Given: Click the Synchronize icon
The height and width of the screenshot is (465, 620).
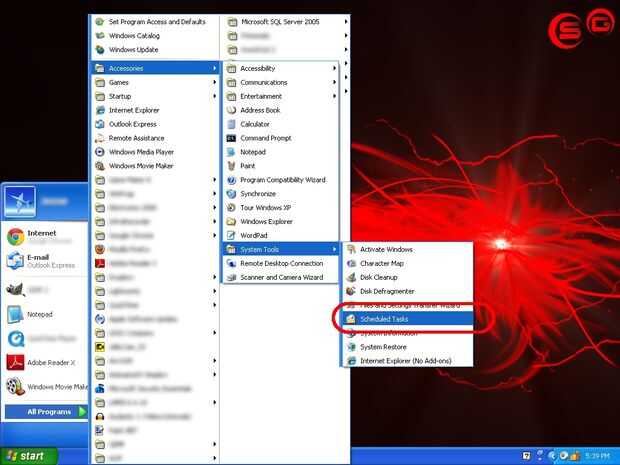Looking at the screenshot, I should tap(231, 194).
